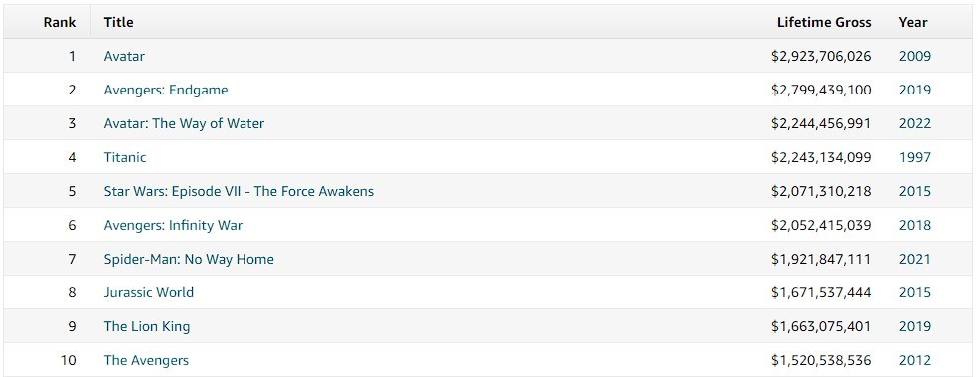This screenshot has width=980, height=377.
Task: Click the 2021 year link
Action: pyautogui.click(x=915, y=259)
